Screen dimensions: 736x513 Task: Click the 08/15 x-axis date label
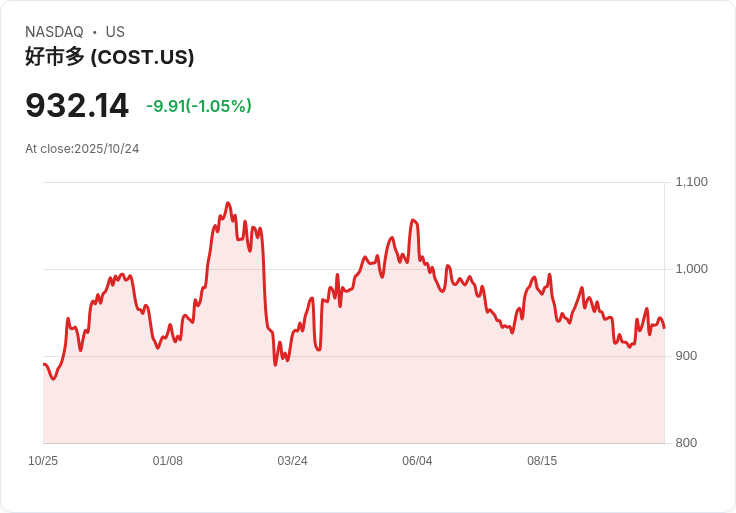click(542, 461)
